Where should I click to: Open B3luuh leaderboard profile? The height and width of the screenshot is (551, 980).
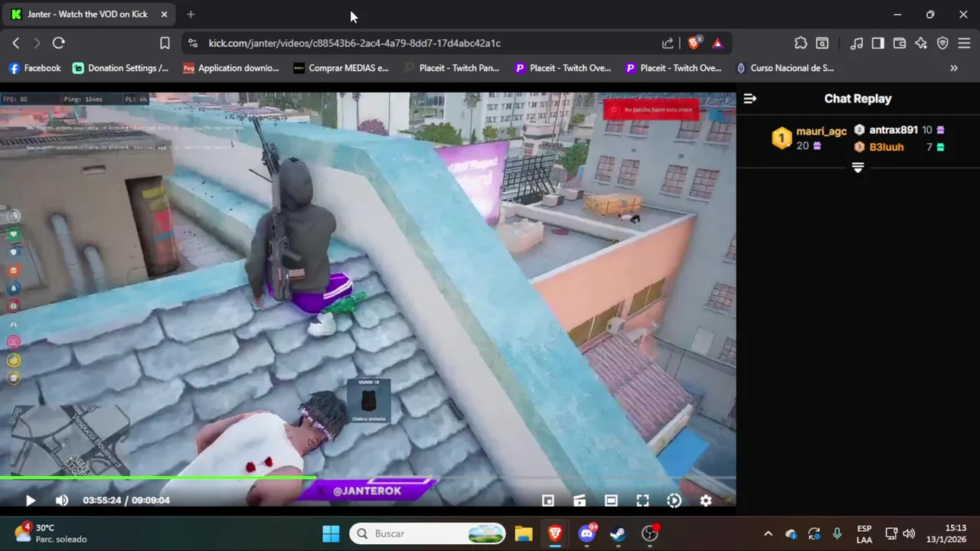[x=887, y=147]
